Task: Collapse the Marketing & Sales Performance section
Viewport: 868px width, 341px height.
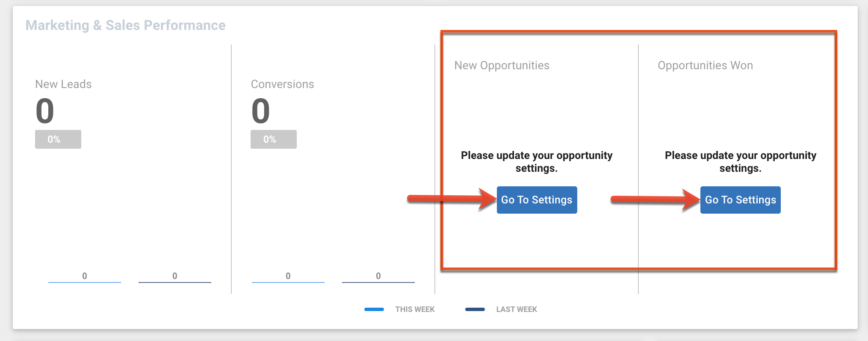Action: (126, 25)
